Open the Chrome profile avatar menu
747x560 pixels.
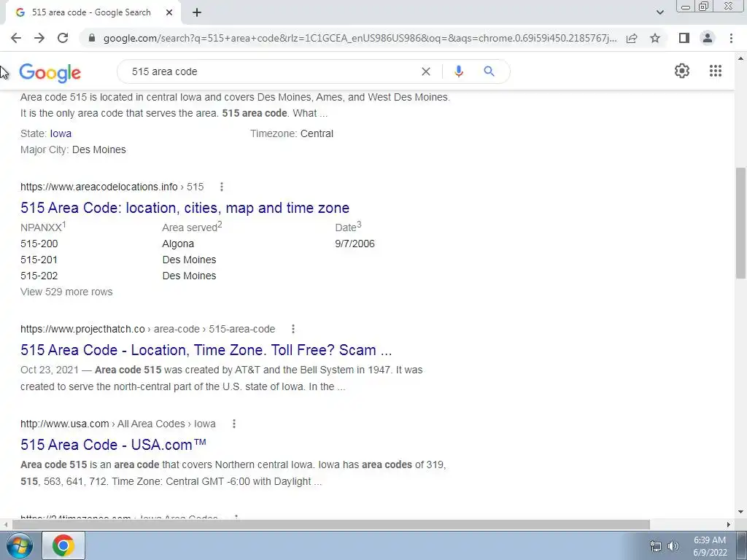[708, 38]
